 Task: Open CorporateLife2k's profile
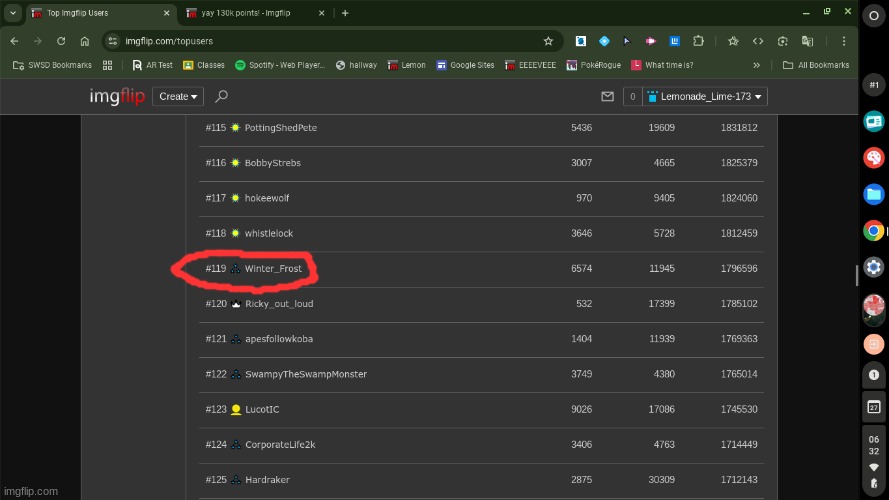click(280, 444)
